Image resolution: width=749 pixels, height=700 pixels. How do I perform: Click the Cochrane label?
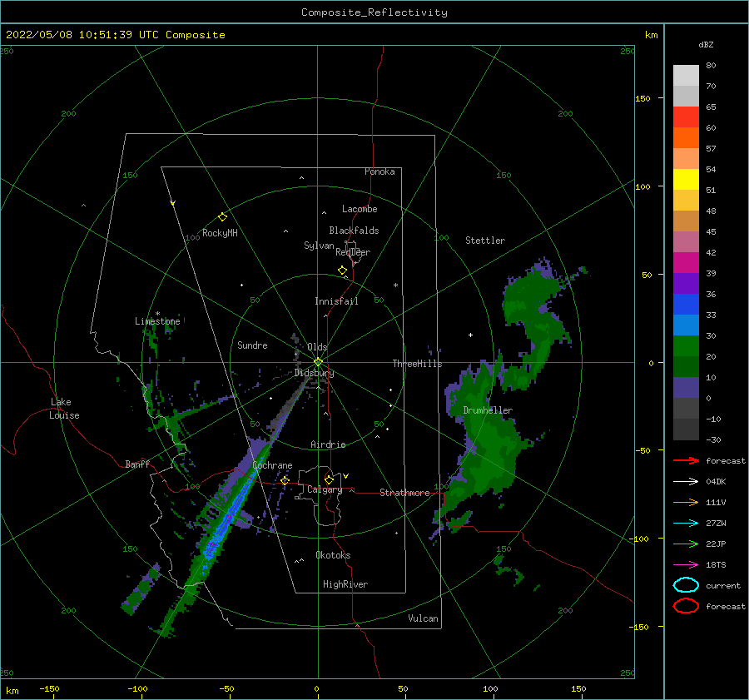point(272,465)
